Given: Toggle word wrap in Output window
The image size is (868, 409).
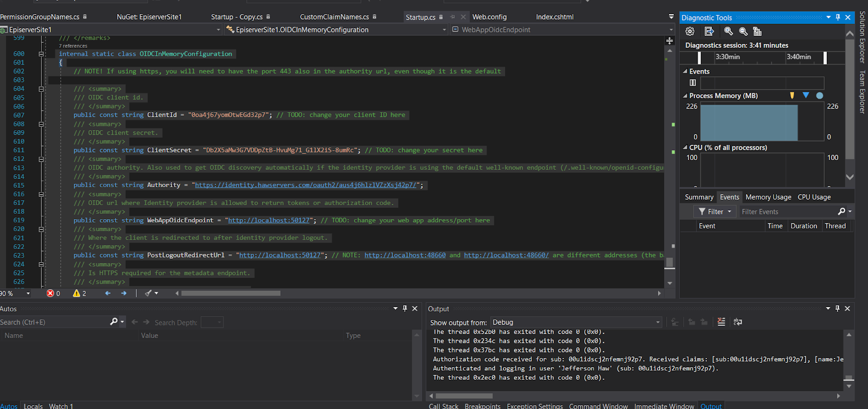Looking at the screenshot, I should [738, 322].
